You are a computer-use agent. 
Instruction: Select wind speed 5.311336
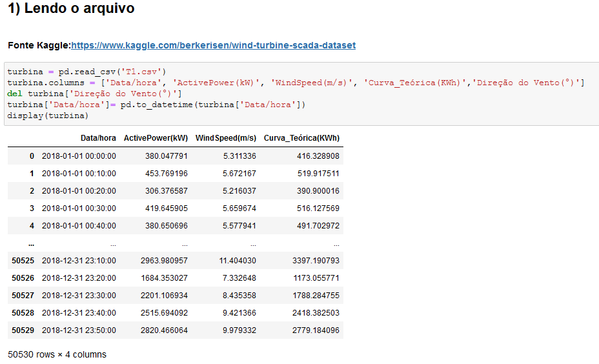(239, 156)
